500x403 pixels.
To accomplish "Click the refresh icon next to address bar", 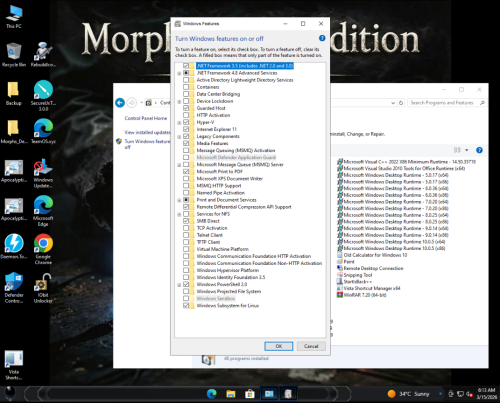I will click(x=401, y=103).
